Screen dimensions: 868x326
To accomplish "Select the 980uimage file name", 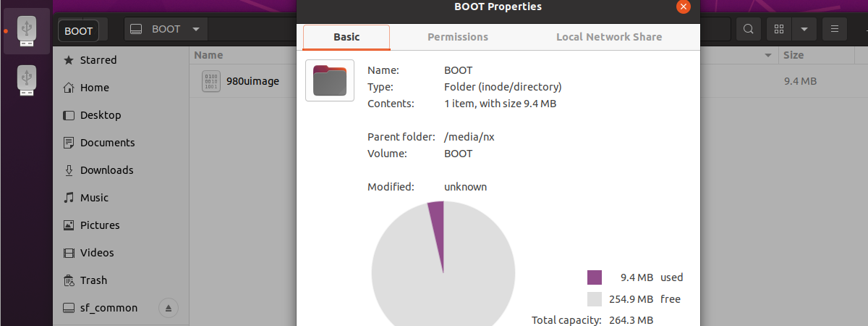I will (252, 81).
